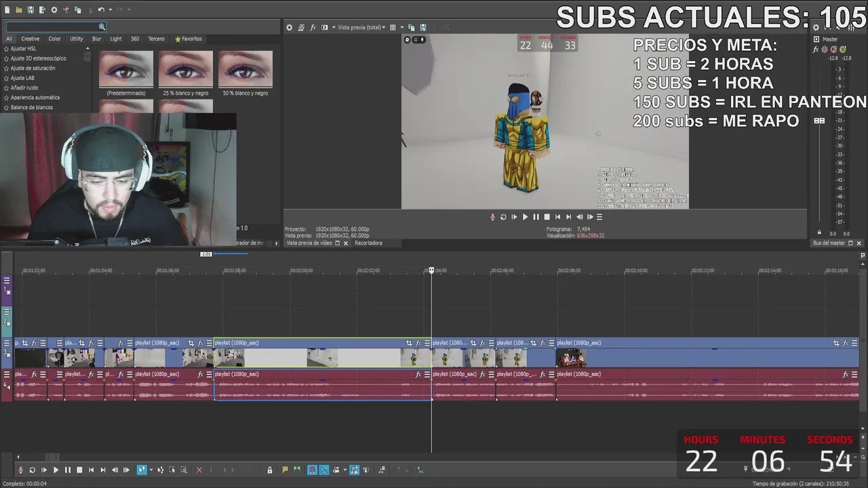Toggle loop playback under the video preview

pos(503,217)
